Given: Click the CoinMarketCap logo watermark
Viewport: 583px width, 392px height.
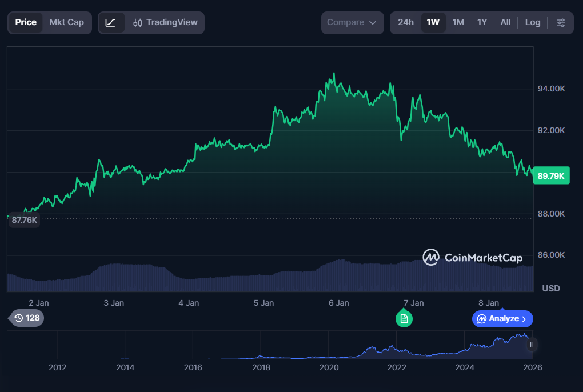Looking at the screenshot, I should [472, 258].
